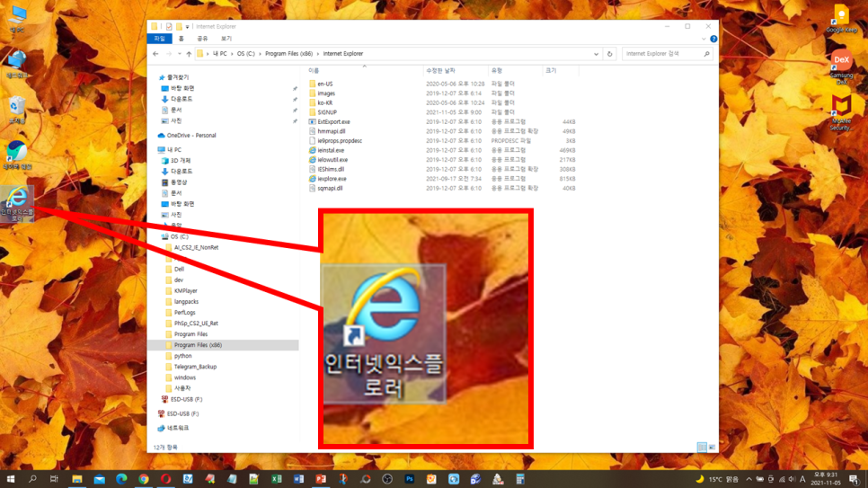This screenshot has height=488, width=868.
Task: Open the 내 PC desktop icon
Action: (x=17, y=19)
